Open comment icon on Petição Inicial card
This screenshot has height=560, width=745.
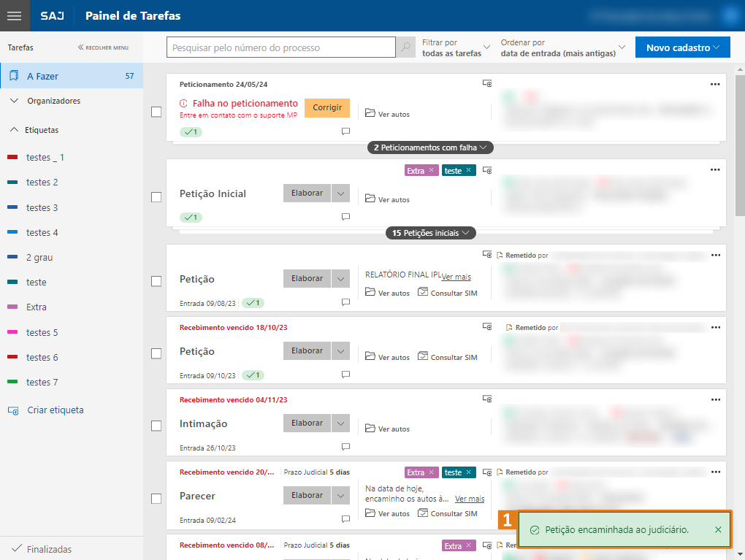coord(345,217)
